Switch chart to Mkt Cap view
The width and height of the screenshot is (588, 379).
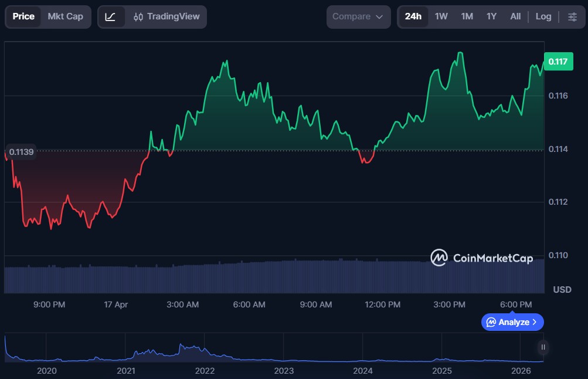(65, 16)
